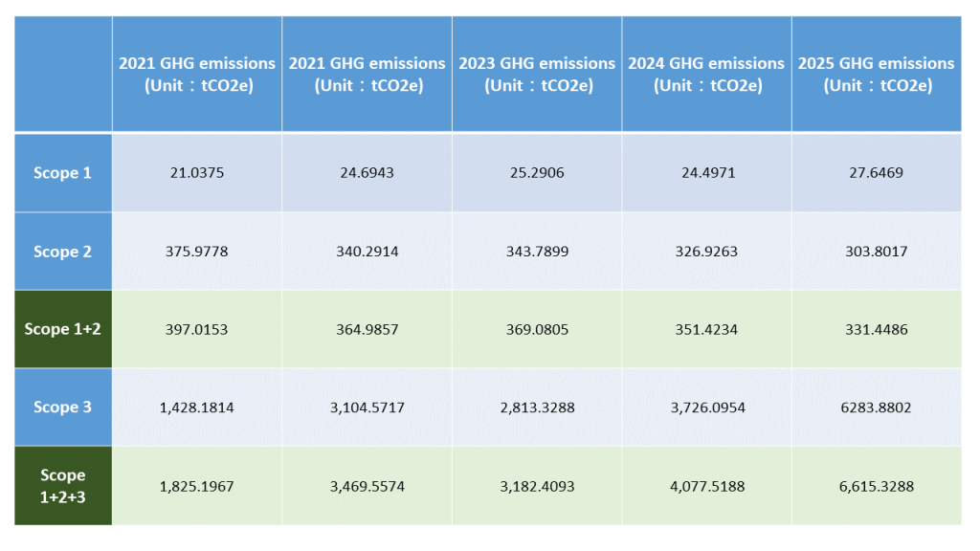
Task: Select the Scope 1+2 value 364.9857
Action: pos(367,329)
